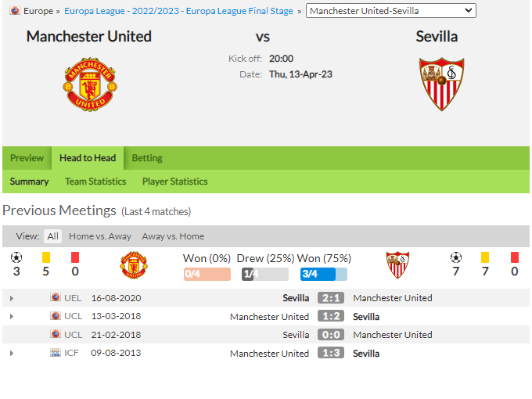Switch view to Home vs. Away
Viewport: 532px width, 399px height.
click(x=100, y=236)
